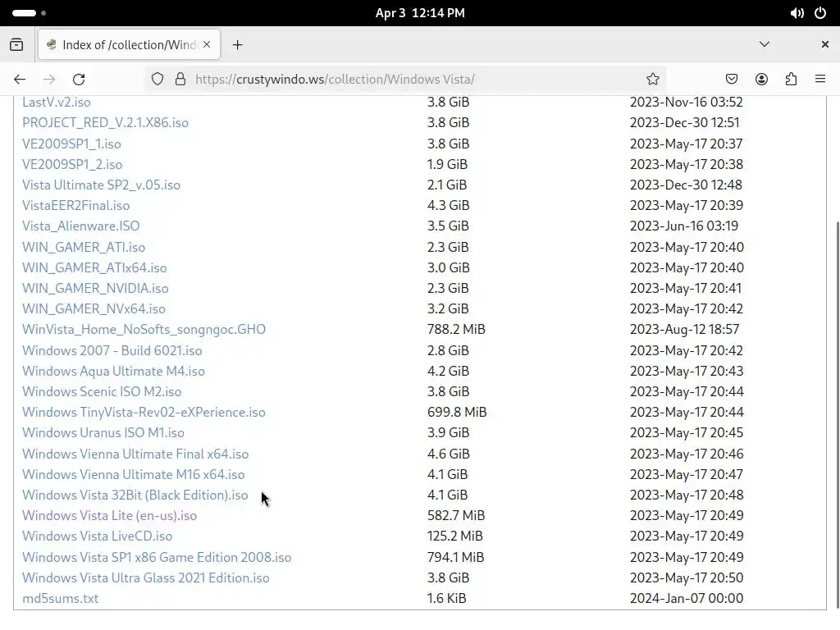Click the 699.8 MiB size value
Screen dimensions: 840x630
(x=457, y=413)
